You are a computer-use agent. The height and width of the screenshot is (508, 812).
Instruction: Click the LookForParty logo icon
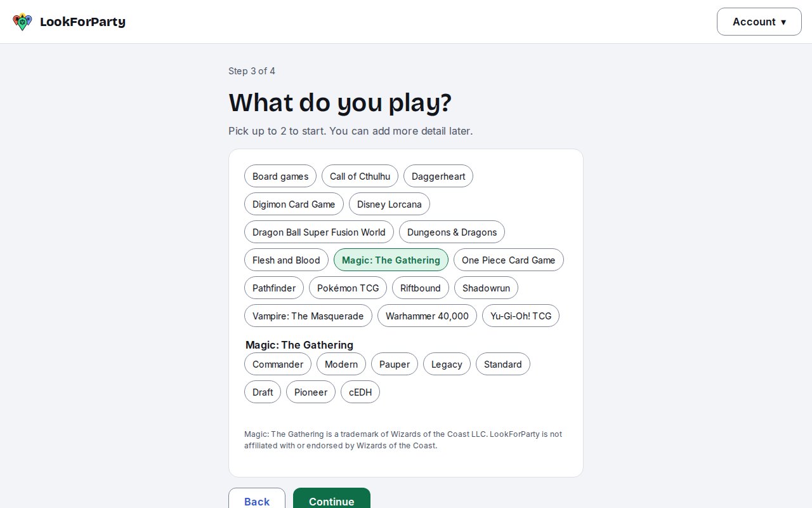click(22, 22)
